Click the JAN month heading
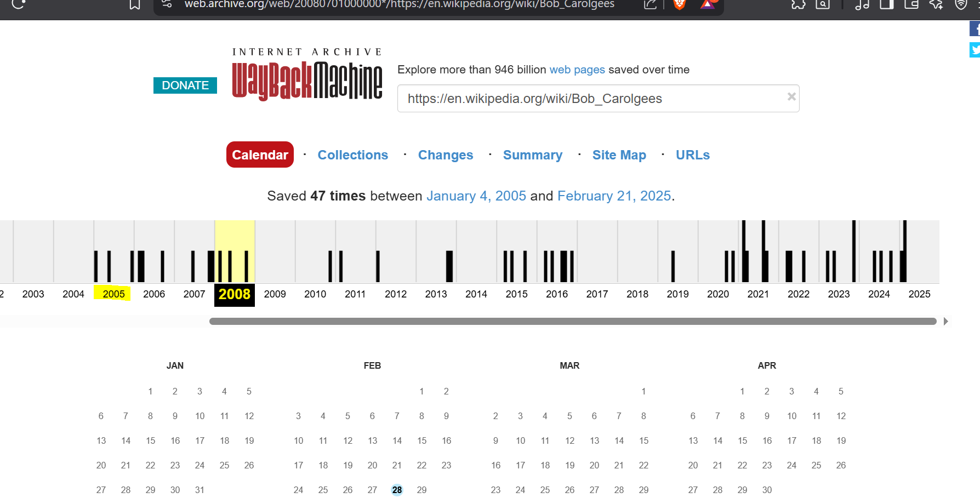Image resolution: width=980 pixels, height=498 pixels. pos(175,365)
